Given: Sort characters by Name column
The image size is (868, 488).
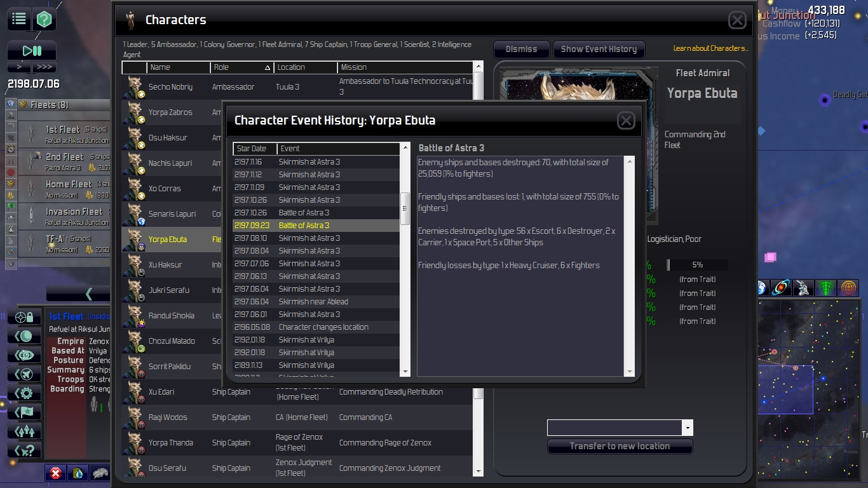Looking at the screenshot, I should [178, 67].
